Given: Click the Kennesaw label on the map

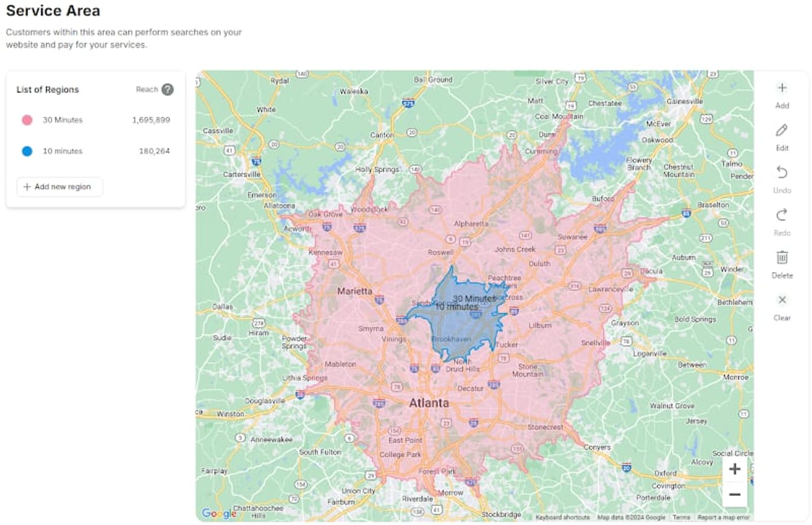Looking at the screenshot, I should coord(325,253).
